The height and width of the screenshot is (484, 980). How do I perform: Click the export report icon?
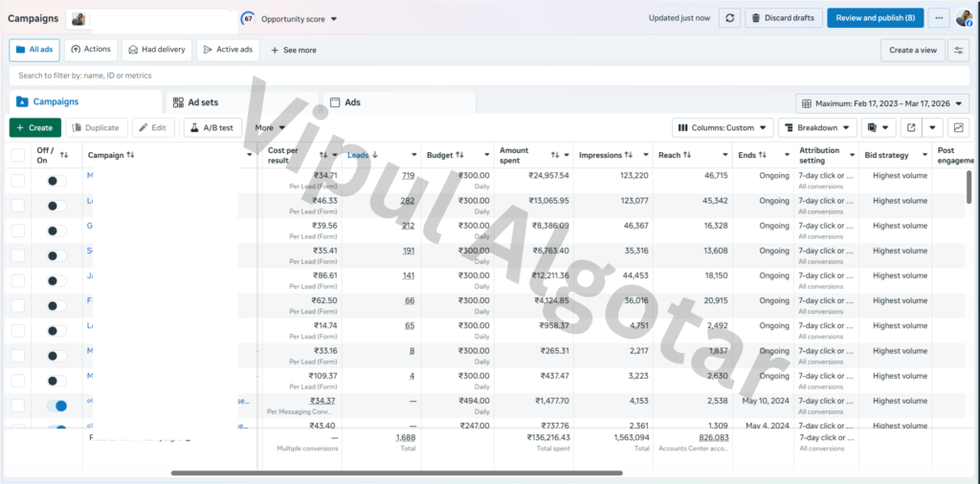[910, 127]
